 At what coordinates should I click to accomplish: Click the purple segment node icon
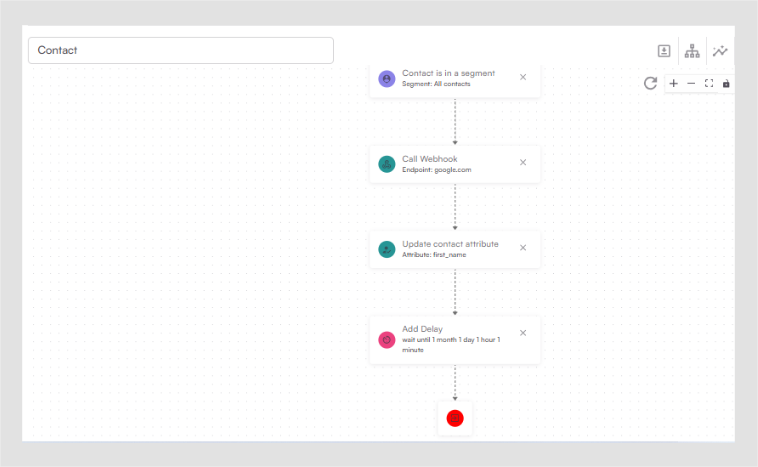387,78
